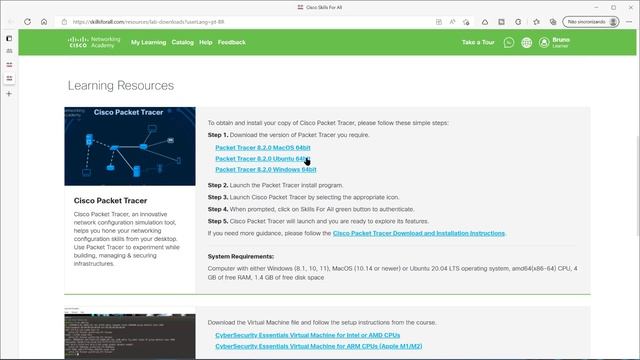The height and width of the screenshot is (360, 640).
Task: Toggle the vertical tabs pane icon
Action: click(x=9, y=38)
